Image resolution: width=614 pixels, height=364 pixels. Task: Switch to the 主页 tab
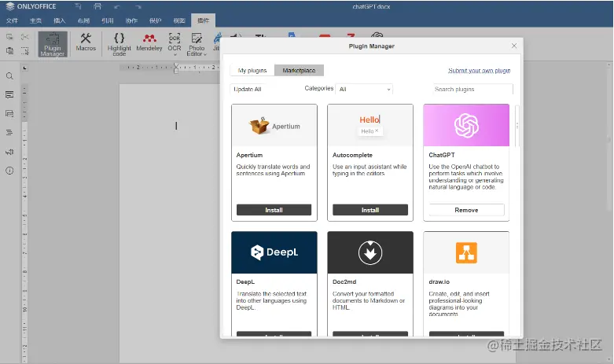tap(35, 20)
